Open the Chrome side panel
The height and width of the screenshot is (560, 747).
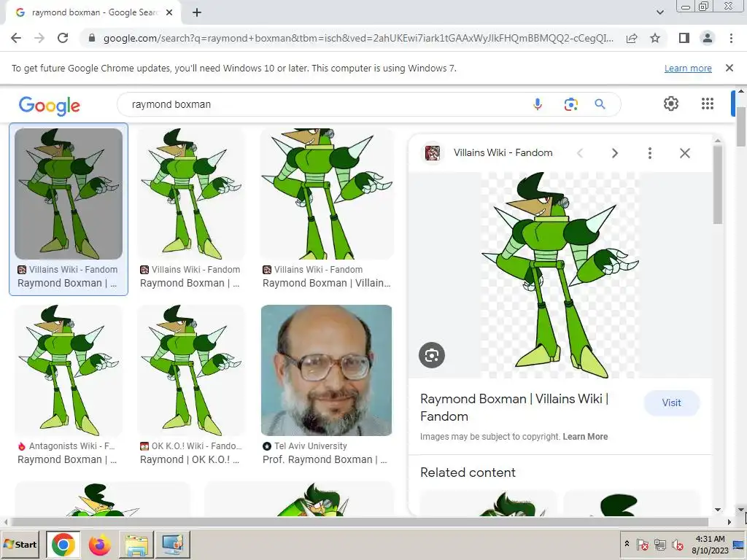[684, 38]
